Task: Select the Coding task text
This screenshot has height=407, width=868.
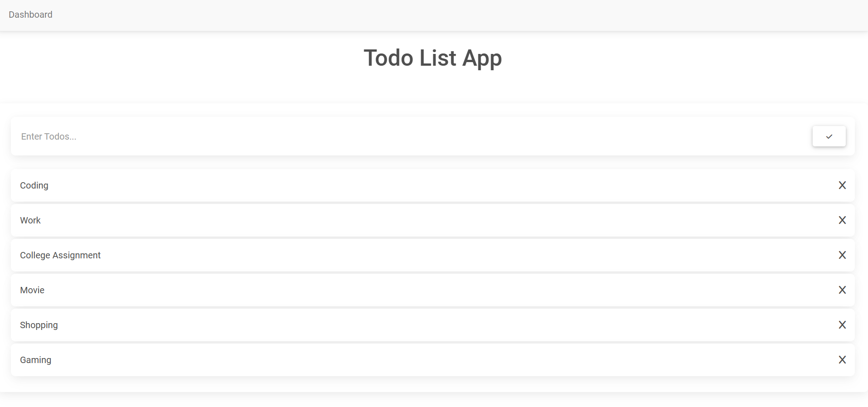Action: pyautogui.click(x=34, y=185)
